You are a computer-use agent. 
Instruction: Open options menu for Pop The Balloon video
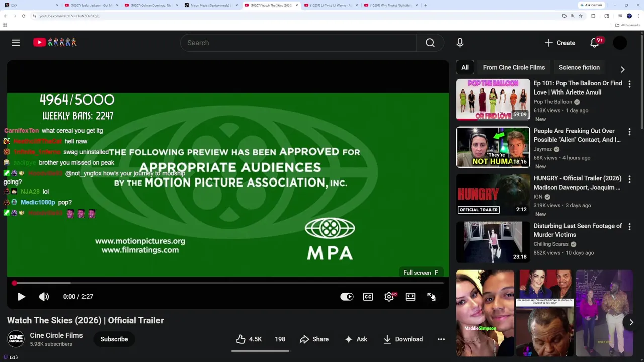click(x=629, y=84)
